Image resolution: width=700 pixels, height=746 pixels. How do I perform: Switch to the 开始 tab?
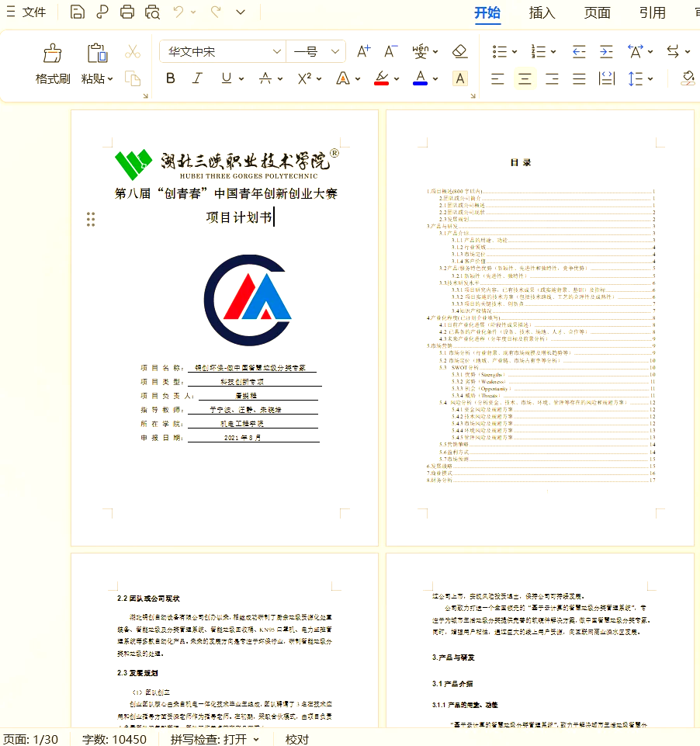pyautogui.click(x=487, y=13)
